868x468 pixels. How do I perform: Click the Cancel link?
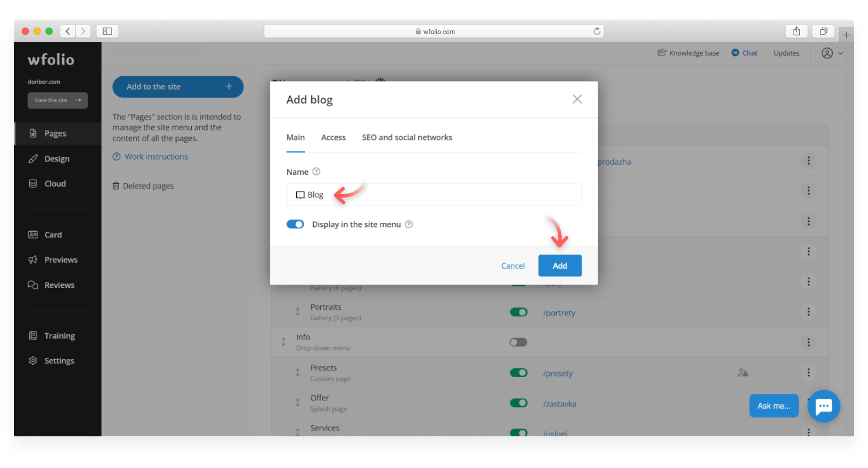[513, 266]
